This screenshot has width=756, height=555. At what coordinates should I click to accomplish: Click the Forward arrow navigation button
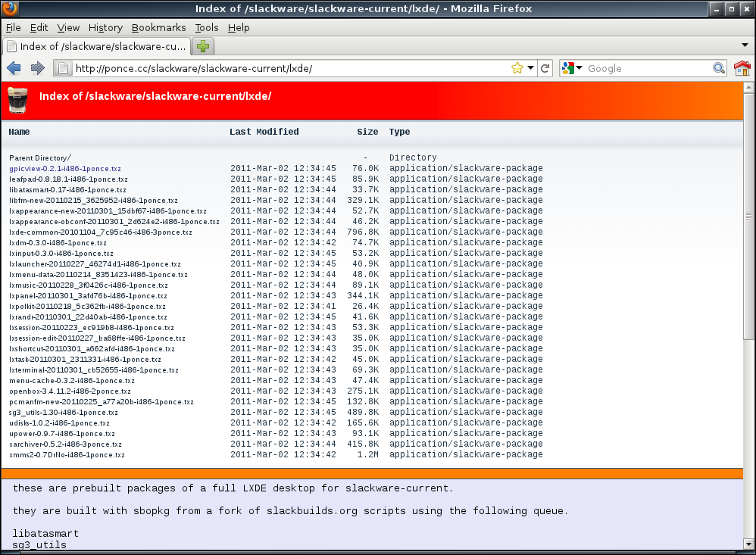[x=38, y=68]
